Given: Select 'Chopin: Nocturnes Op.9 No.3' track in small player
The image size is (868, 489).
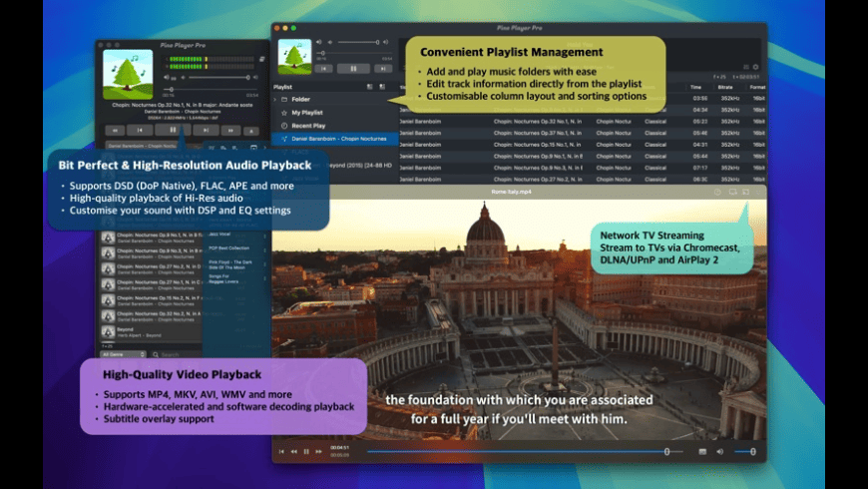Looking at the screenshot, I should 150,253.
